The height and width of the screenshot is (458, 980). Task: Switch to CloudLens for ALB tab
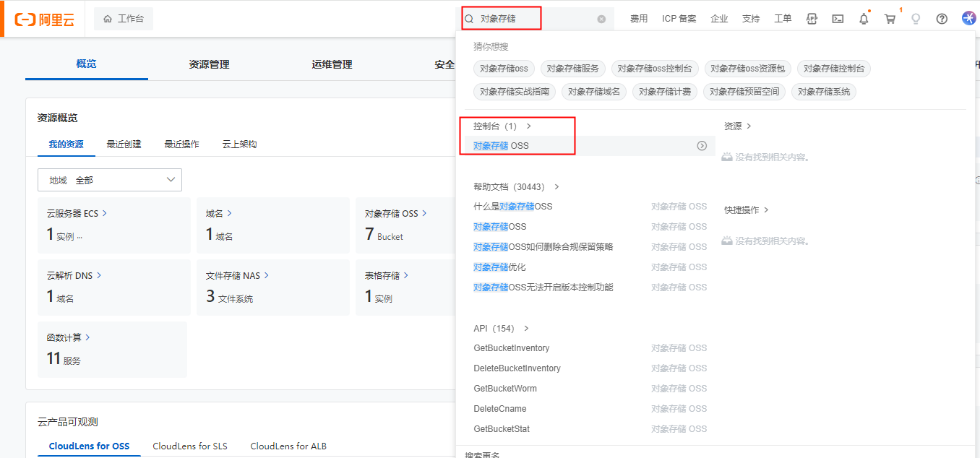point(288,446)
